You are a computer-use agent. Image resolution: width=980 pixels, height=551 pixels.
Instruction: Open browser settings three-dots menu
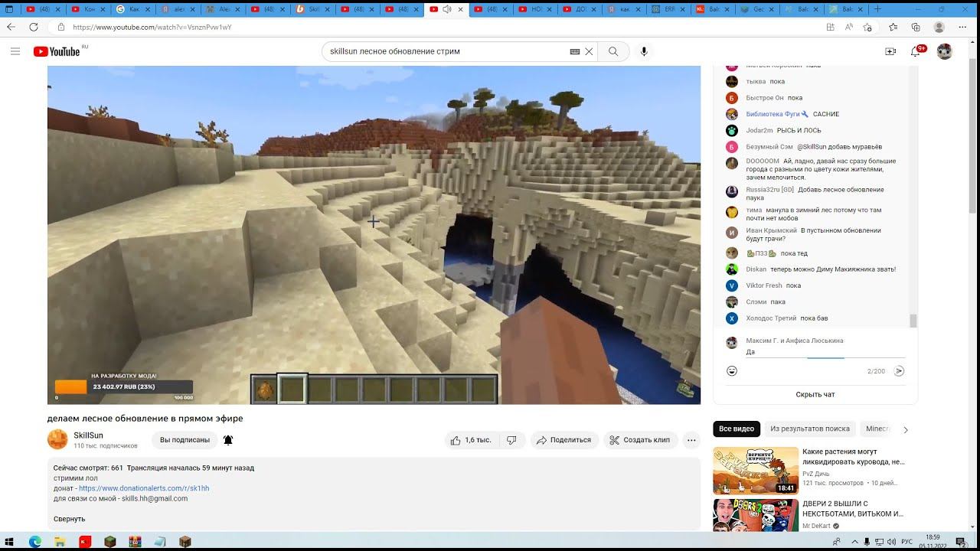click(963, 27)
